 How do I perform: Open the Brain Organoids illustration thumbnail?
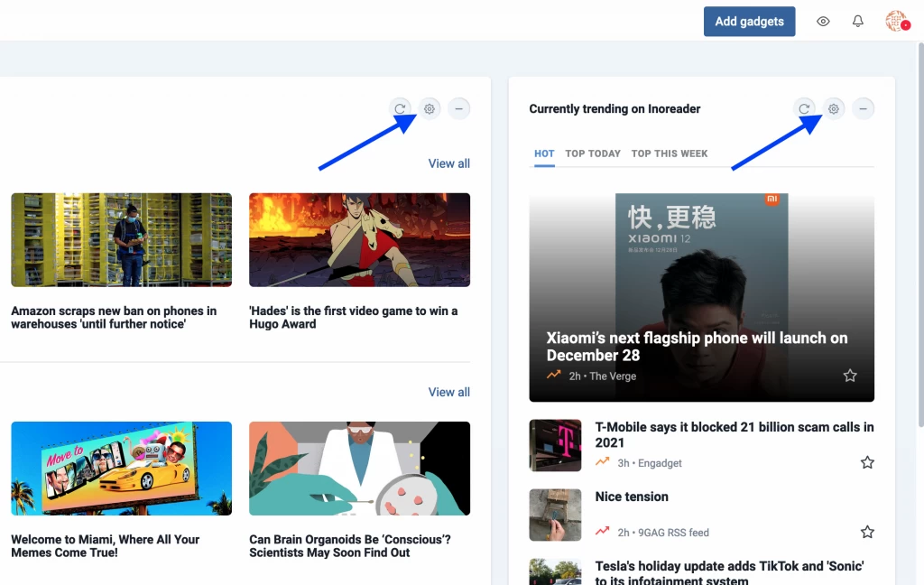click(x=359, y=469)
